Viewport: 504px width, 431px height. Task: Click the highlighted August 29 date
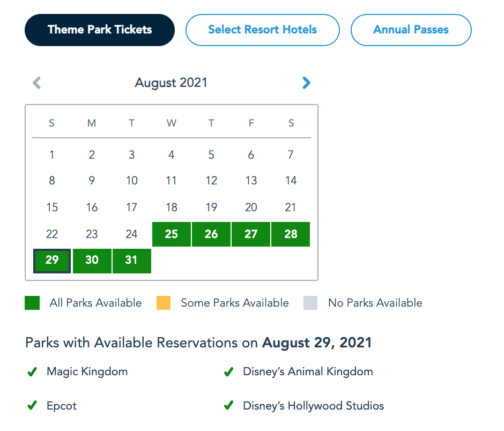(52, 261)
